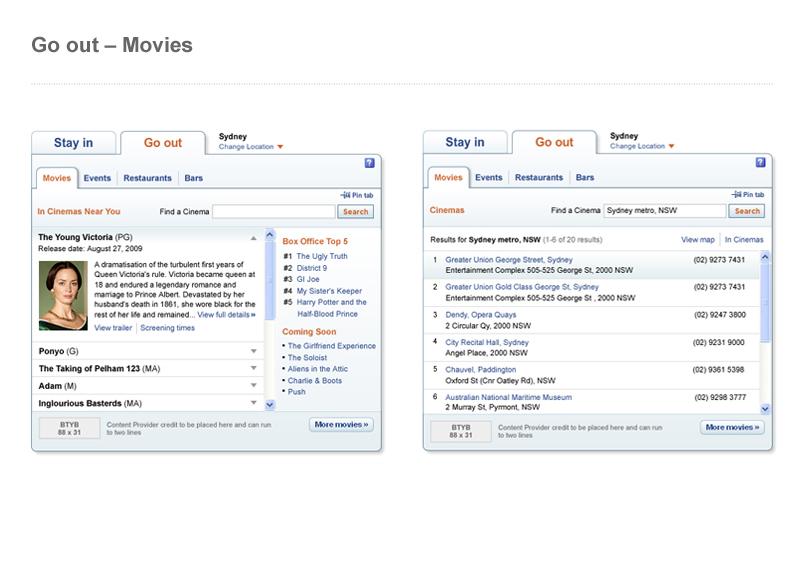Open In Cinemas view for search results
The image size is (800, 580).
click(x=744, y=239)
